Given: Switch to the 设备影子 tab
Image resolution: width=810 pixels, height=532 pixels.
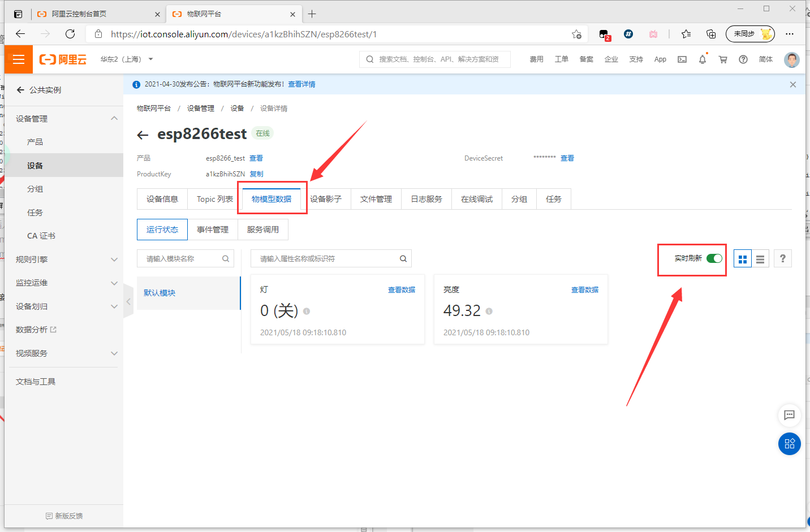Looking at the screenshot, I should [x=326, y=199].
